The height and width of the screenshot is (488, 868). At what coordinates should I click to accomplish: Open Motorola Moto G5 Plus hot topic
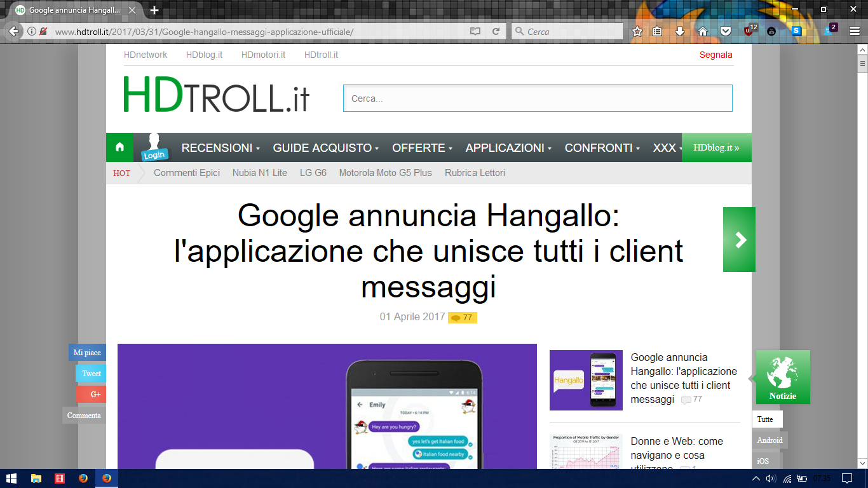click(x=386, y=173)
